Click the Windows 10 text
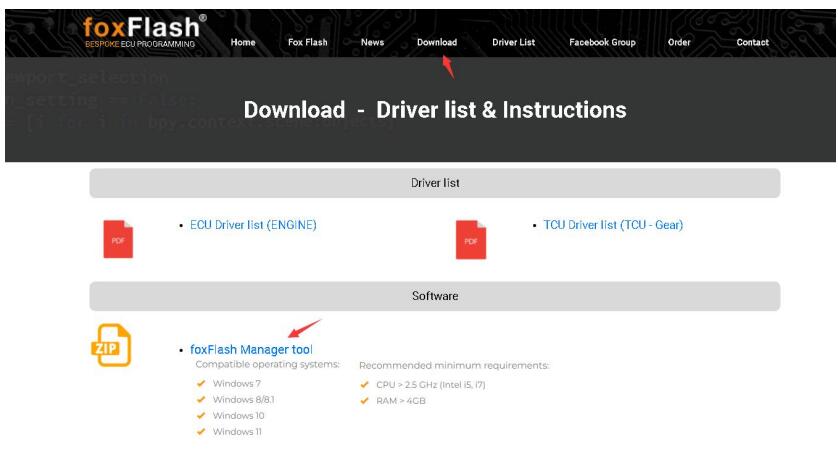The height and width of the screenshot is (465, 838). pos(238,415)
